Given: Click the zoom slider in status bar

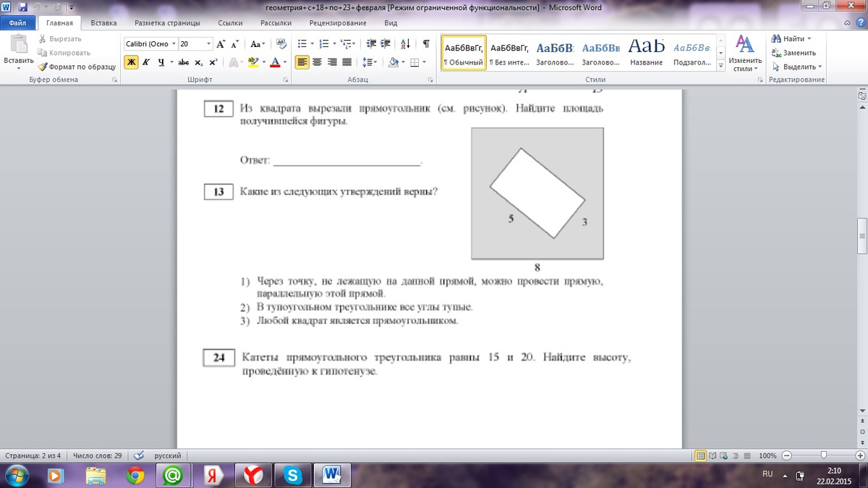Looking at the screenshot, I should [823, 455].
